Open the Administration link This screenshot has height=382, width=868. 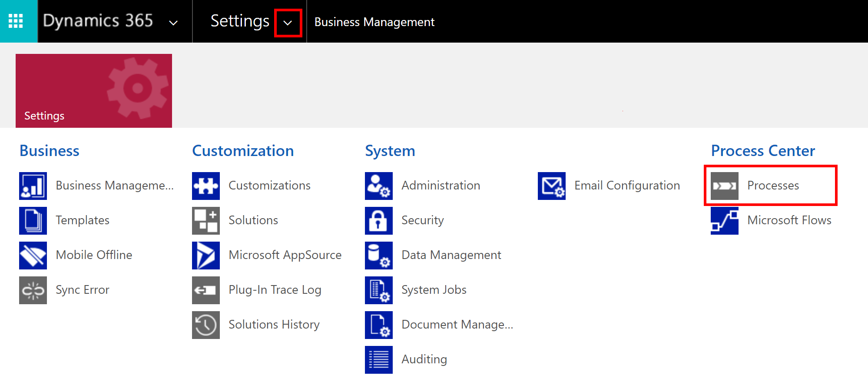click(441, 186)
